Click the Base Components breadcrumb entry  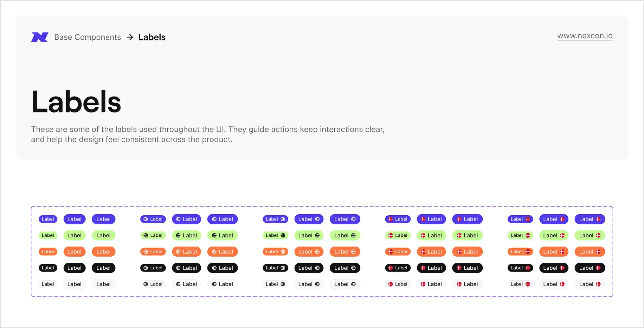click(87, 37)
